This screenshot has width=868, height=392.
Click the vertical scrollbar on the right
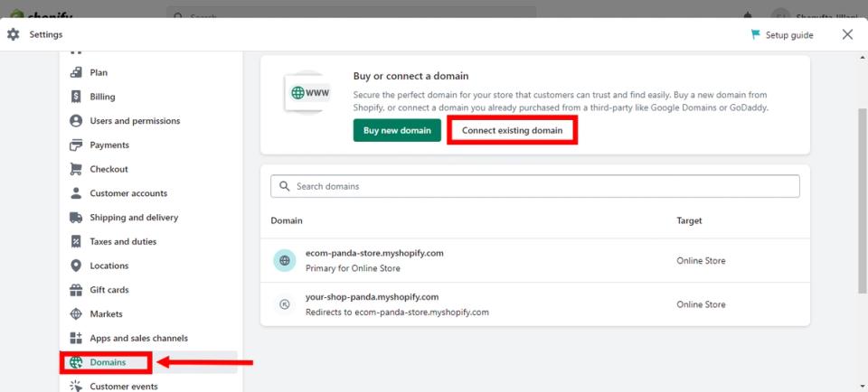tap(862, 199)
